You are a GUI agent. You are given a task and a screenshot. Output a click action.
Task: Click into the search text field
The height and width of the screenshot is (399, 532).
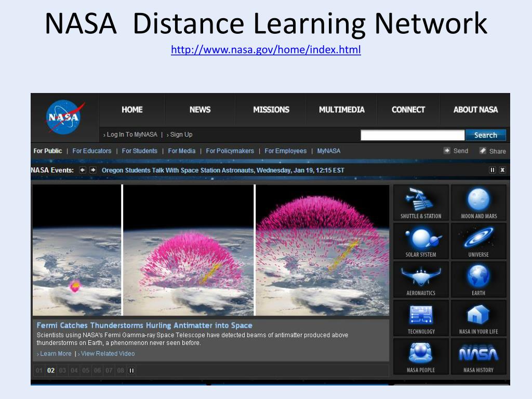pos(413,135)
